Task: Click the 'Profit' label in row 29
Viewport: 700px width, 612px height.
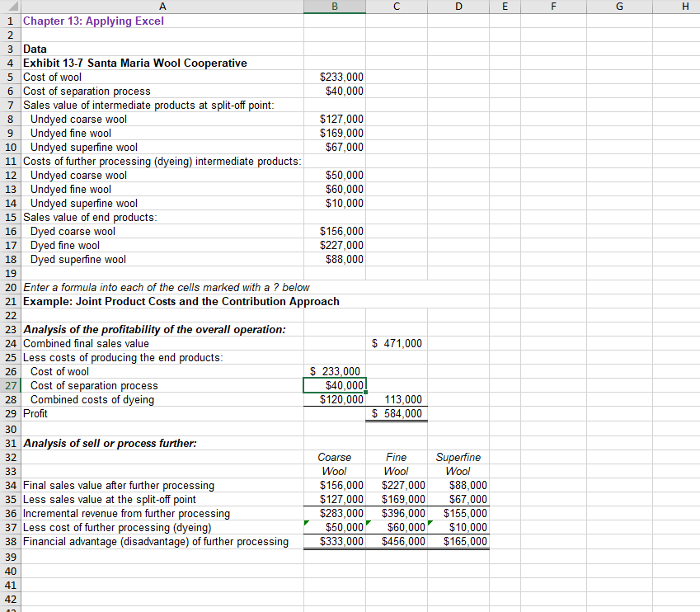Action: (x=35, y=414)
